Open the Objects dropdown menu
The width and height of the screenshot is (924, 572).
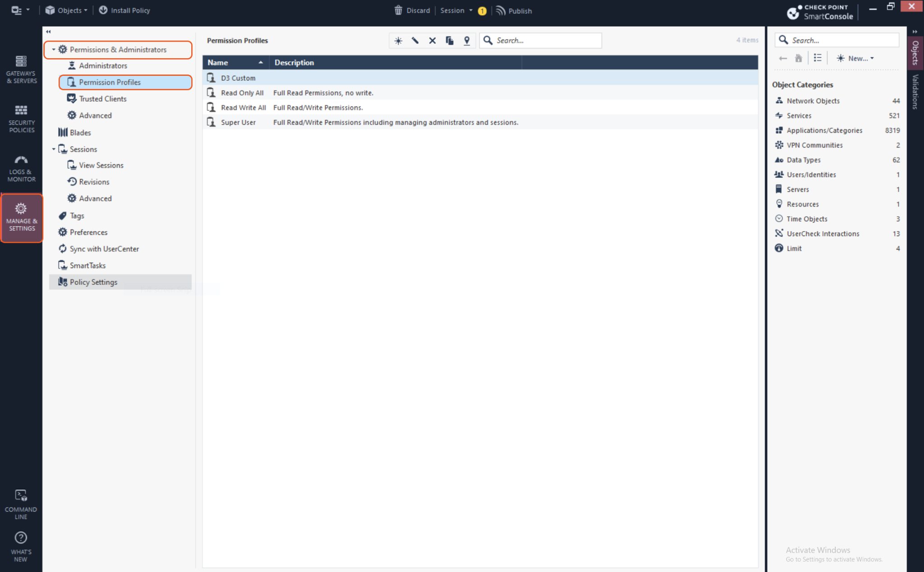[x=67, y=10]
